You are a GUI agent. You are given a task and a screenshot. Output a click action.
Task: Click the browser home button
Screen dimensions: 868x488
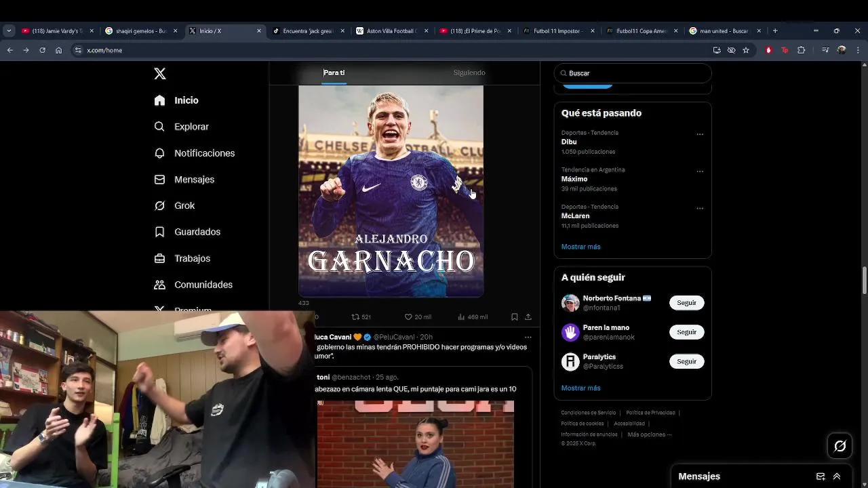point(58,50)
